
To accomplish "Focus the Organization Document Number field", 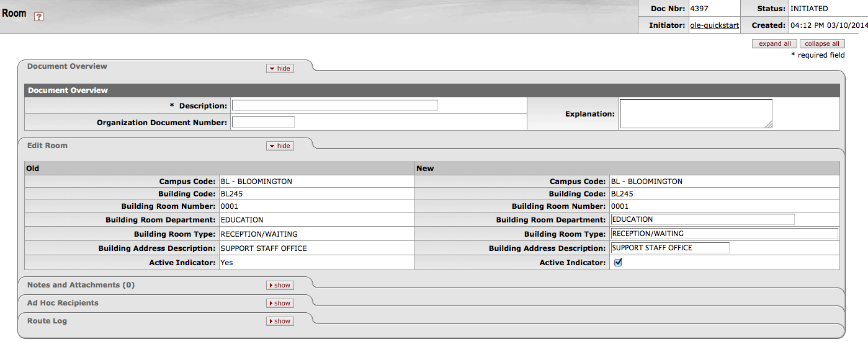I will pyautogui.click(x=263, y=122).
